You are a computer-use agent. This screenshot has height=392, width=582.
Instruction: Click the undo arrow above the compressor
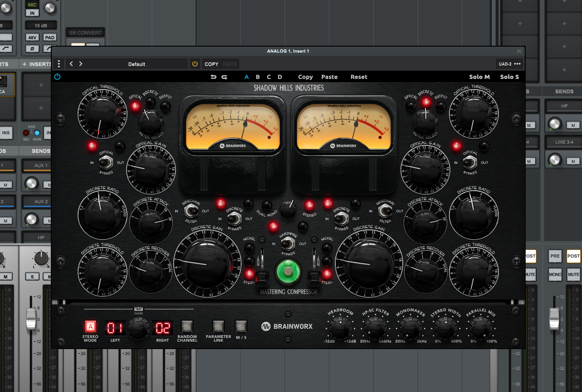(213, 77)
